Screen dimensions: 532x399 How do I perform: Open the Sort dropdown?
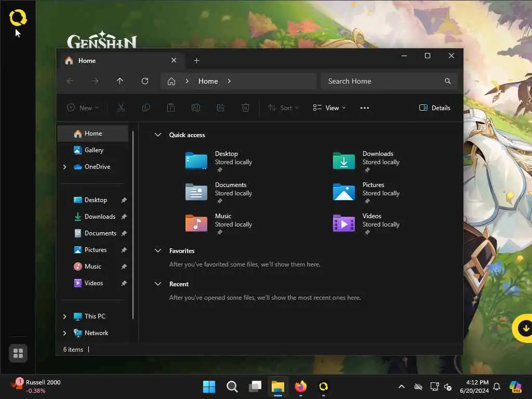283,108
